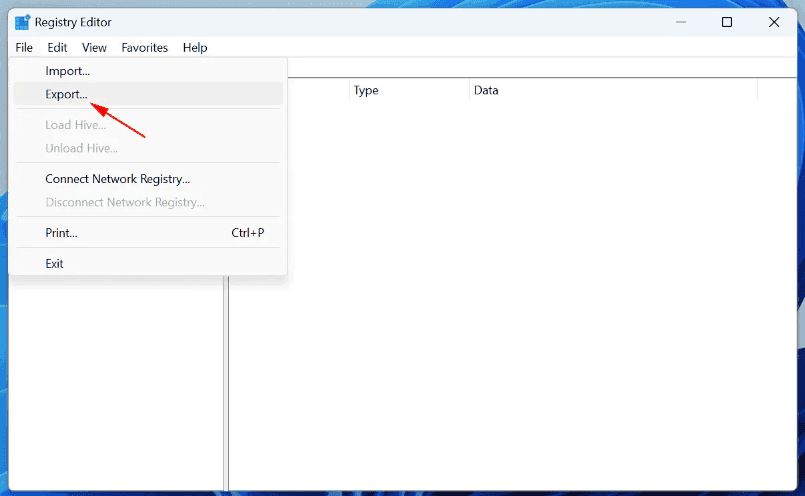Select Print... in the File menu

148,233
